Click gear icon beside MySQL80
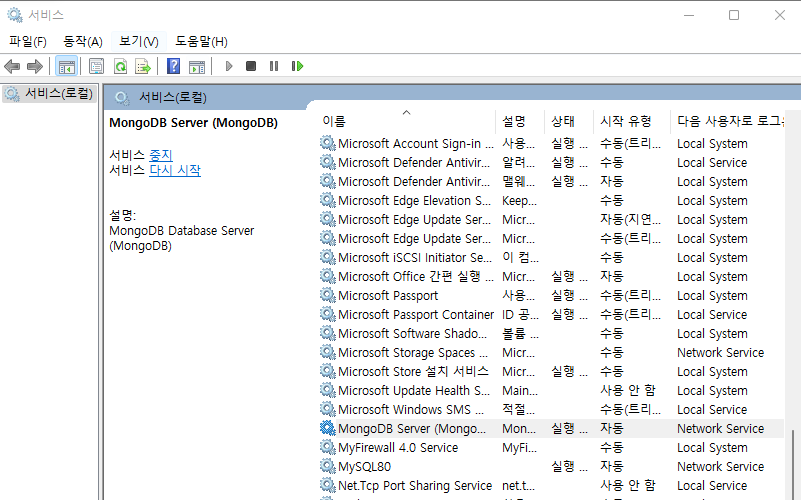Screen dimensions: 801x500 point(327,466)
